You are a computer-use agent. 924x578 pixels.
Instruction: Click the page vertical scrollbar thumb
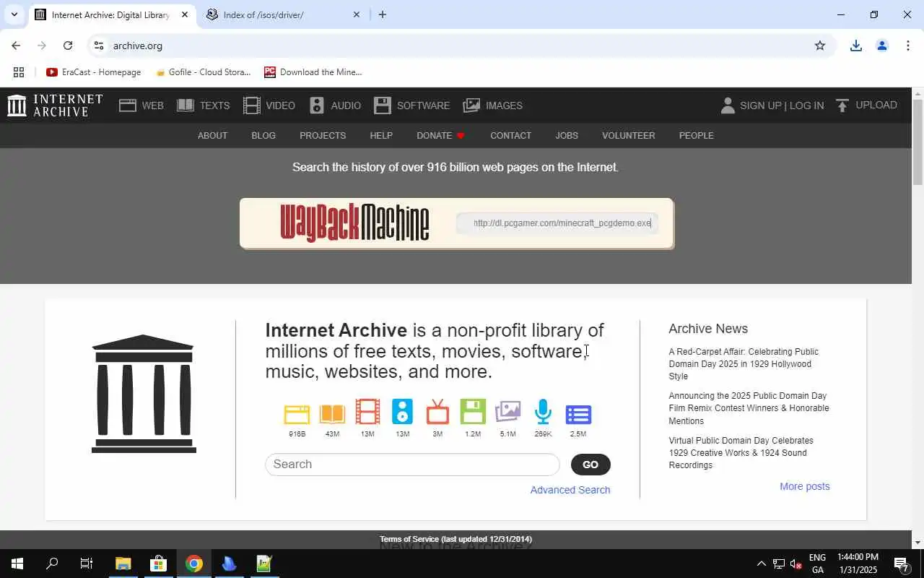[x=918, y=142]
